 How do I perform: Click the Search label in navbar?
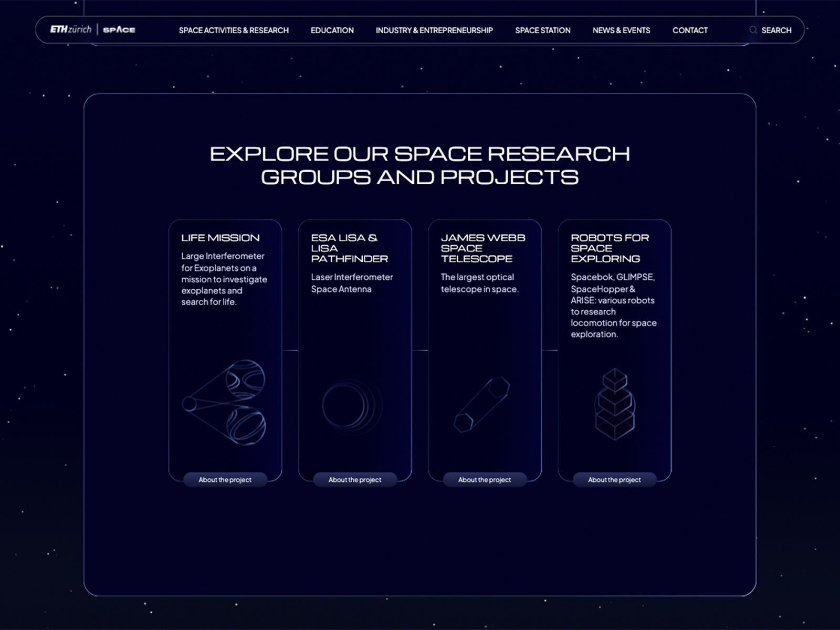[x=776, y=30]
